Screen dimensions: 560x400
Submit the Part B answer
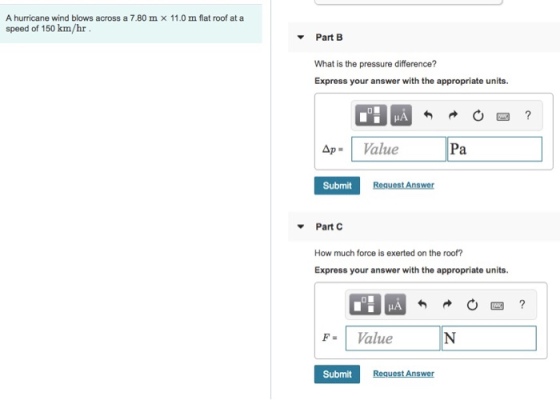coord(337,185)
